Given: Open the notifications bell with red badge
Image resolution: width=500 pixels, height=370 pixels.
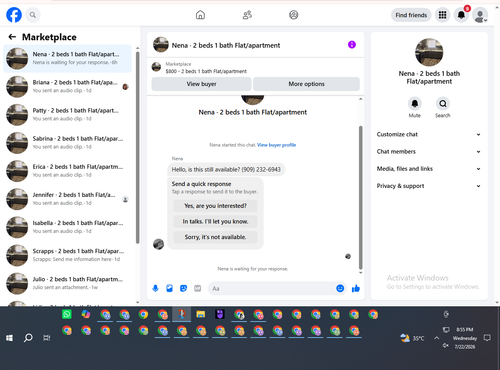Looking at the screenshot, I should [461, 15].
